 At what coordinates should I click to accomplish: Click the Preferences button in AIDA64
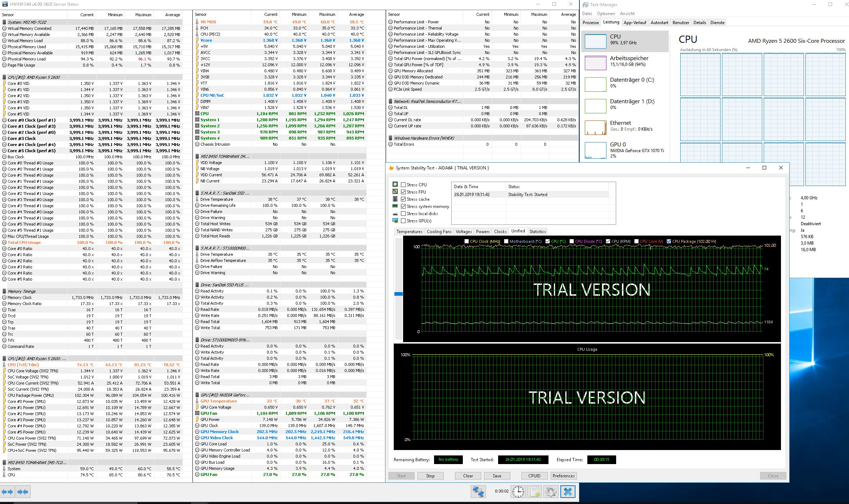click(x=563, y=476)
